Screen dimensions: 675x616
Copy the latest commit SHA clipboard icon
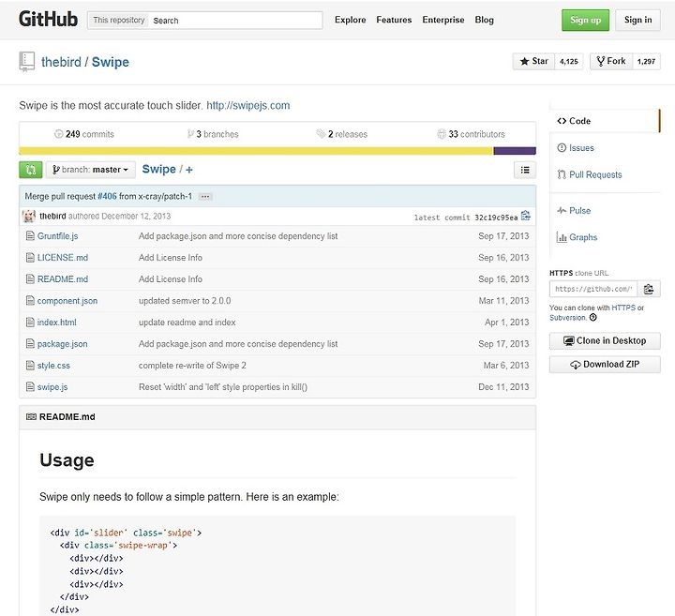click(x=526, y=216)
